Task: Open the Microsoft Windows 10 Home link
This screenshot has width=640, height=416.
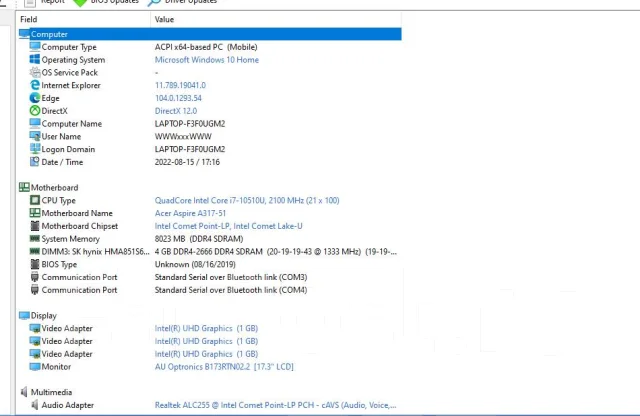Action: pyautogui.click(x=207, y=60)
